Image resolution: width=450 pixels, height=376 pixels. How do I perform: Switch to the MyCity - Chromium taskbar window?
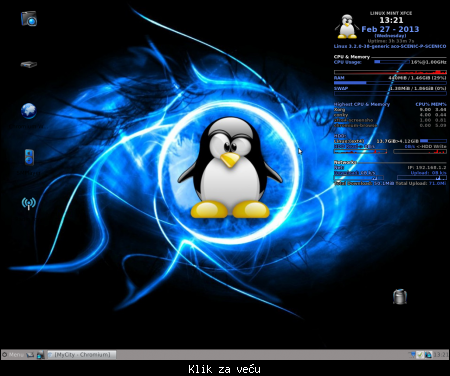click(82, 355)
